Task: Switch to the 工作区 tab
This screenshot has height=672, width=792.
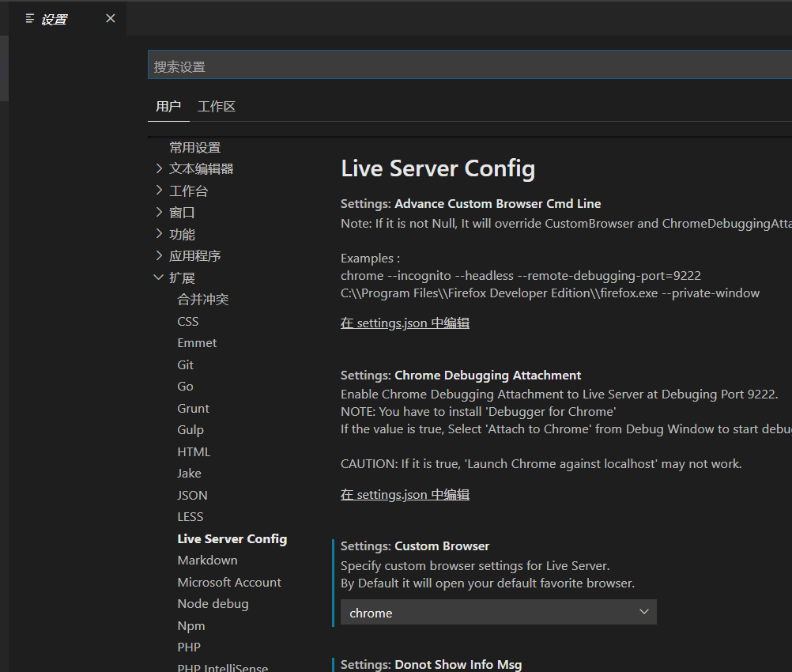Action: (x=216, y=106)
